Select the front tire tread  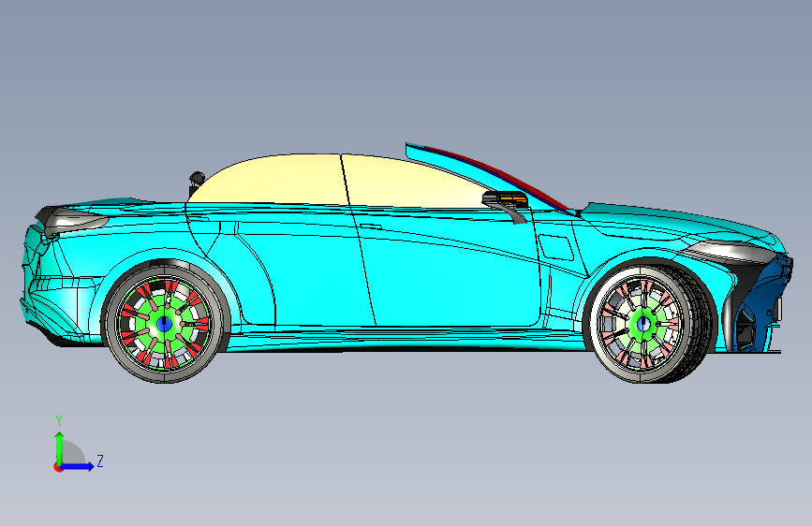pyautogui.click(x=697, y=324)
